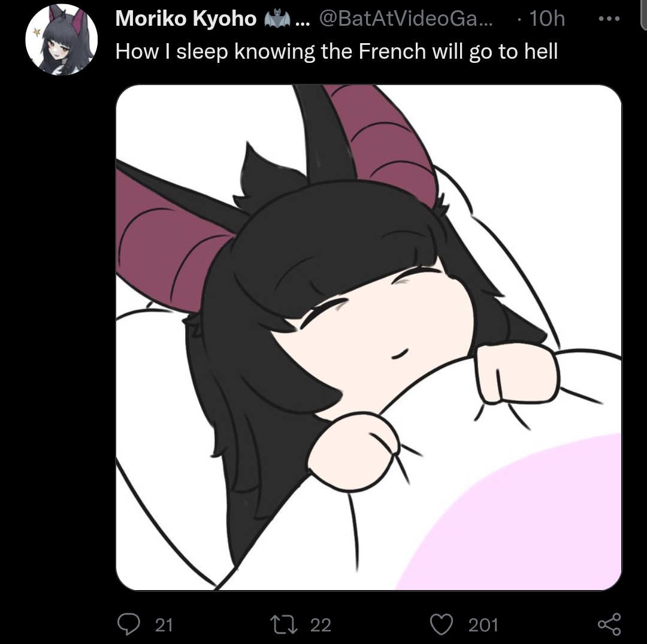Click the 10h timestamp of the tweet
647x644 pixels.
coord(547,19)
